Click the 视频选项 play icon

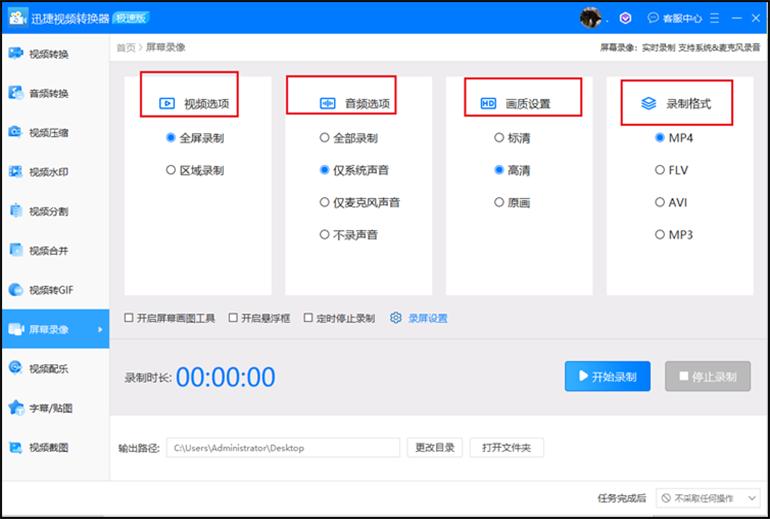[167, 103]
